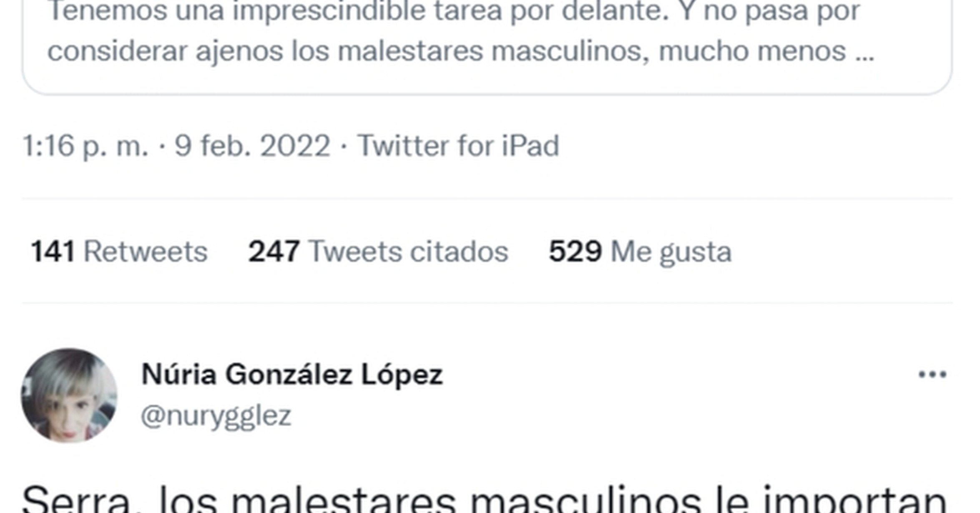Screen dimensions: 980x513
Task: Click the words 'Me gusta' label
Action: [671, 252]
